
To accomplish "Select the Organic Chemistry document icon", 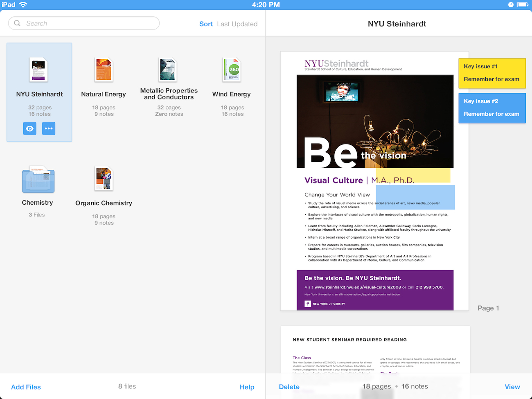I will [x=104, y=178].
